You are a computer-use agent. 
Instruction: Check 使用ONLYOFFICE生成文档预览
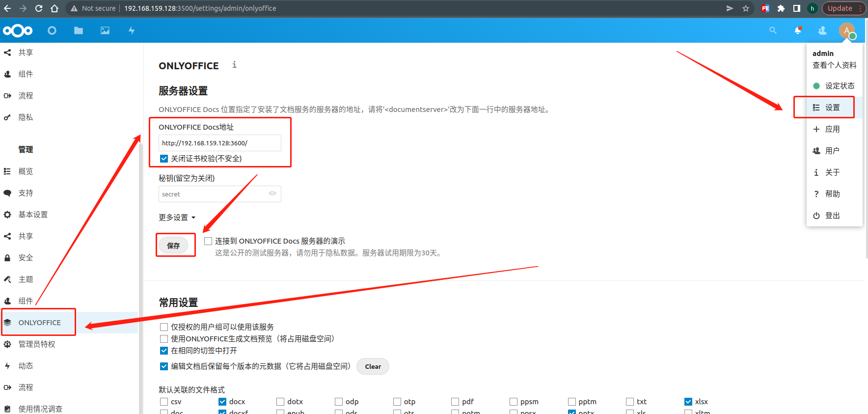click(164, 339)
